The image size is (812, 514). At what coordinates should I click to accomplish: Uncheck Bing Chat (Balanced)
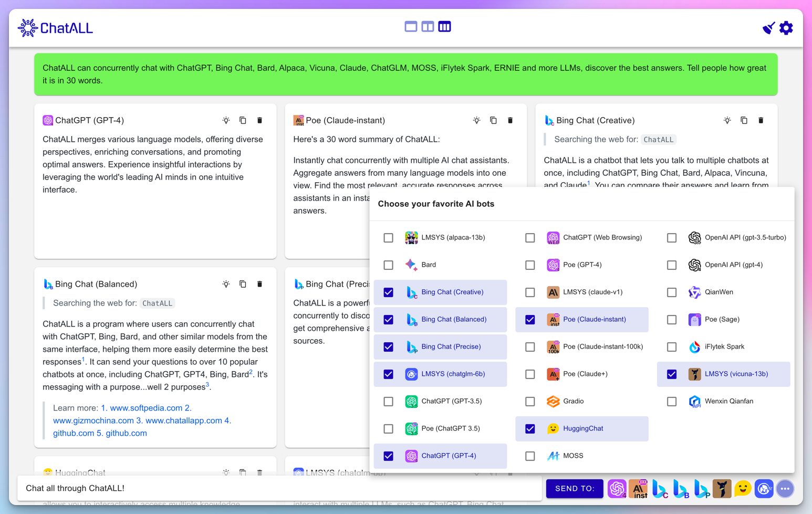pos(388,320)
